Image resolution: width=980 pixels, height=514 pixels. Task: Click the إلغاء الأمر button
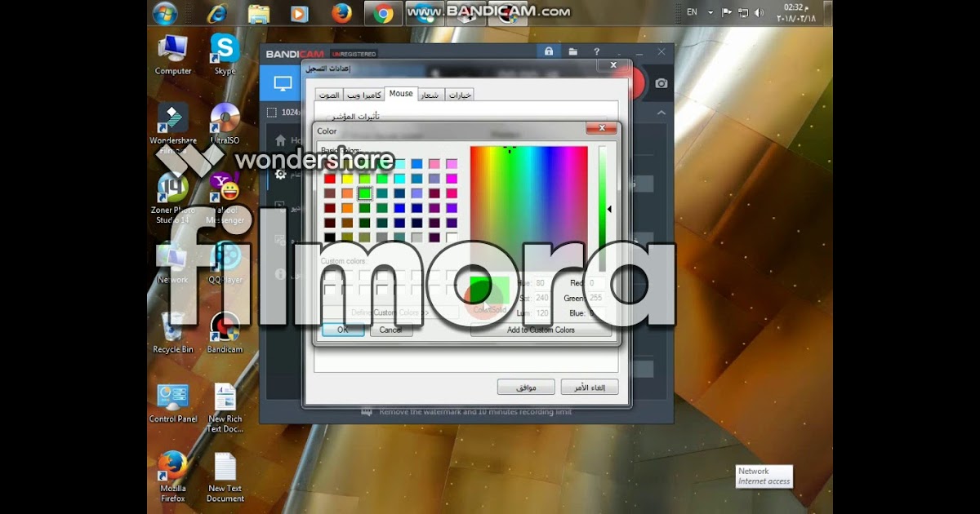[590, 387]
